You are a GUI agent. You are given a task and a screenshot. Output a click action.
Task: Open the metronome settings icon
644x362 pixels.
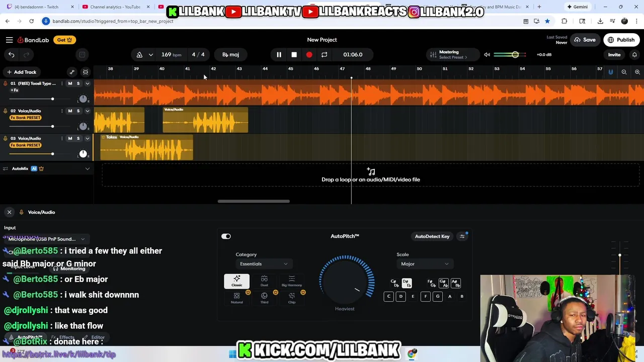(139, 54)
